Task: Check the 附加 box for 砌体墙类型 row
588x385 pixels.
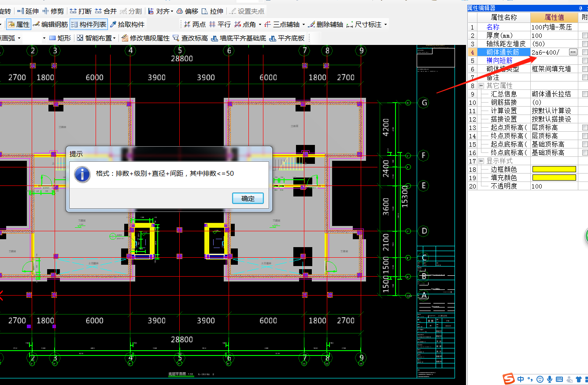Action: pyautogui.click(x=584, y=69)
